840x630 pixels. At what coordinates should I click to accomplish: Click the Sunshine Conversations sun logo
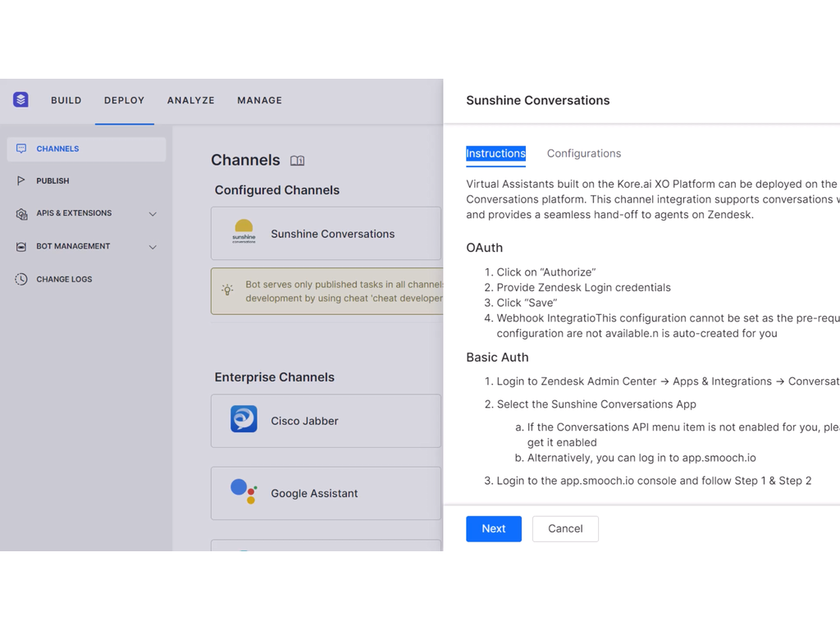(x=244, y=232)
